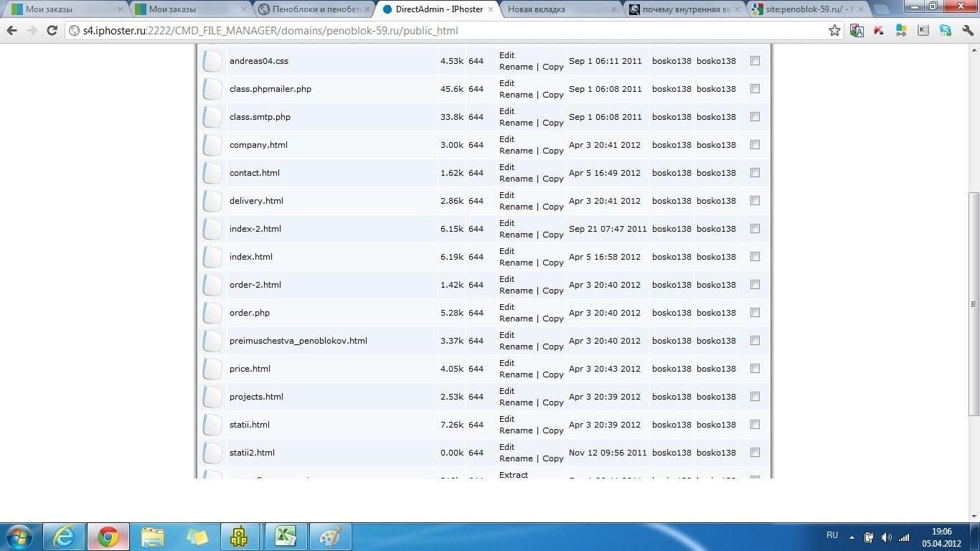
Task: Switch to the Новая вкладка tab
Action: pos(560,9)
